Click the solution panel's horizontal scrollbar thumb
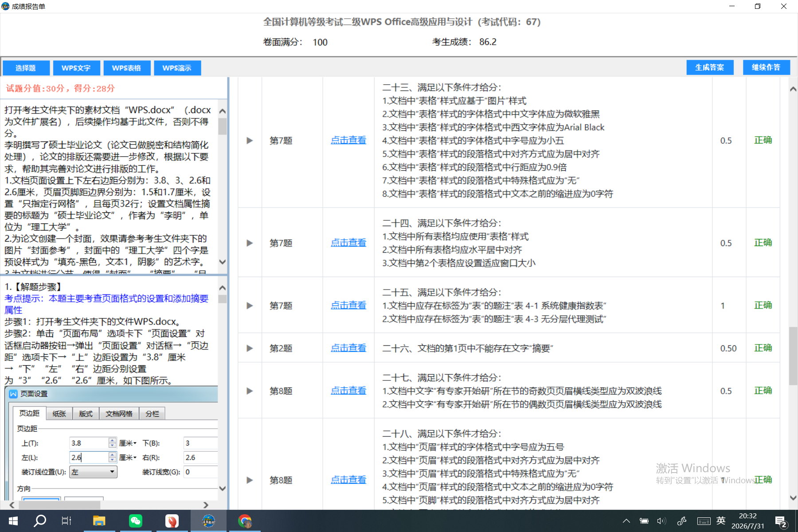The width and height of the screenshot is (798, 532). pyautogui.click(x=59, y=505)
